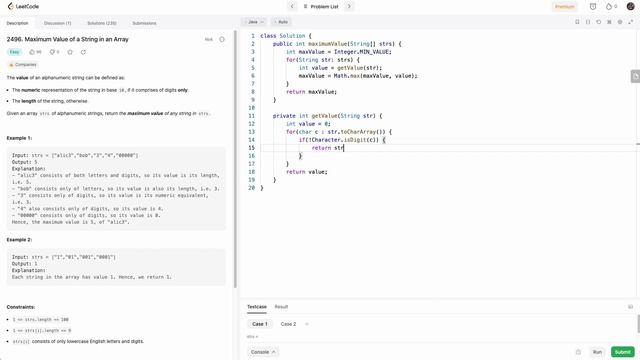Switch to the Description tab
Screen dimensions: 640x360
(18, 23)
